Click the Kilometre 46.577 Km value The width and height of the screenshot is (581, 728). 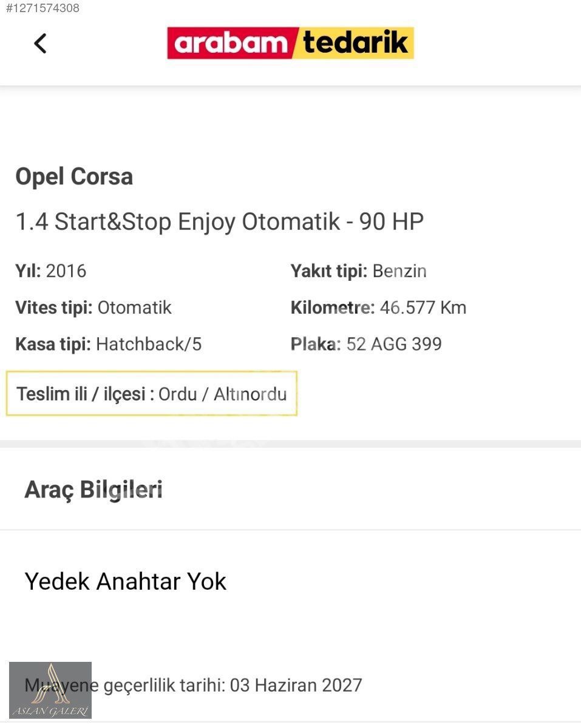423,308
